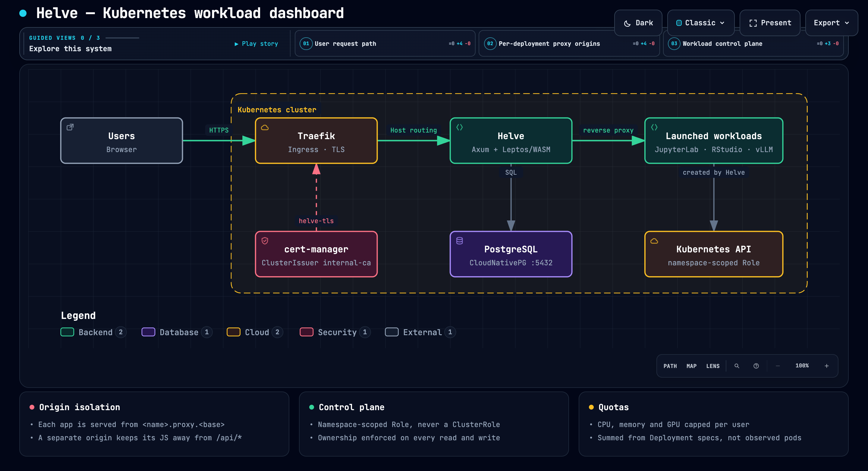Click the Export dropdown chevron

click(x=847, y=23)
